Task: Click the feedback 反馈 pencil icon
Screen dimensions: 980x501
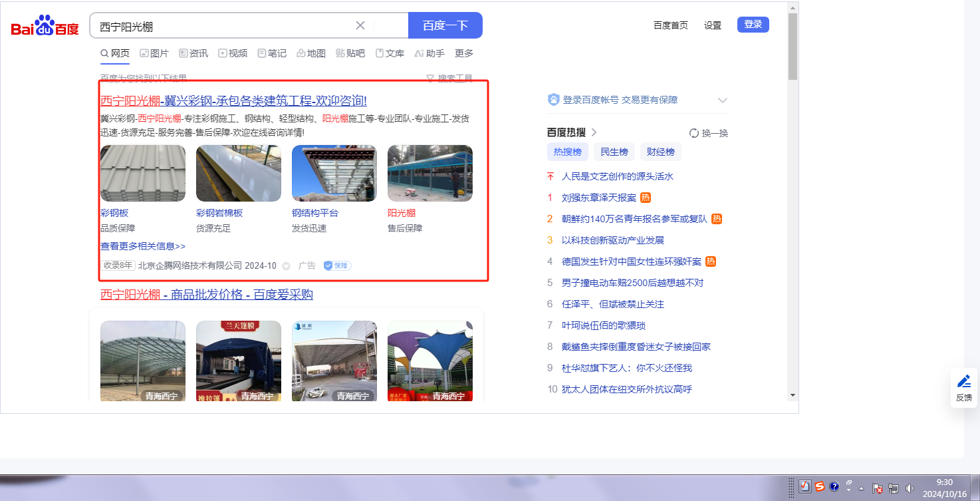Action: pos(963,381)
